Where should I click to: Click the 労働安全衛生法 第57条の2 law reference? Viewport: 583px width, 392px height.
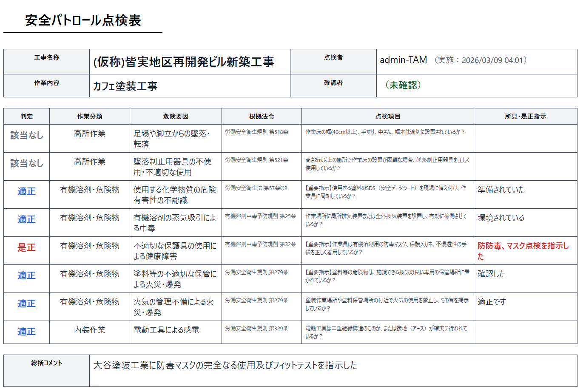pyautogui.click(x=256, y=188)
